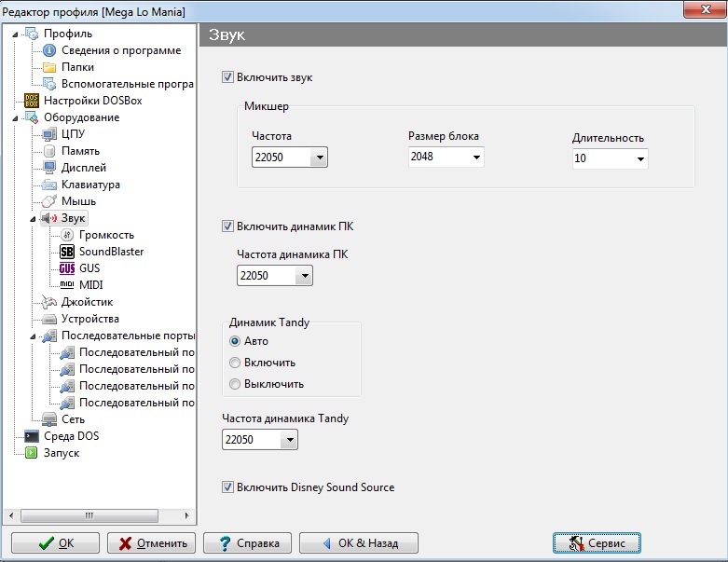728x562 pixels.
Task: Click the icon beside Вспомогательные програ
Action: 49,84
